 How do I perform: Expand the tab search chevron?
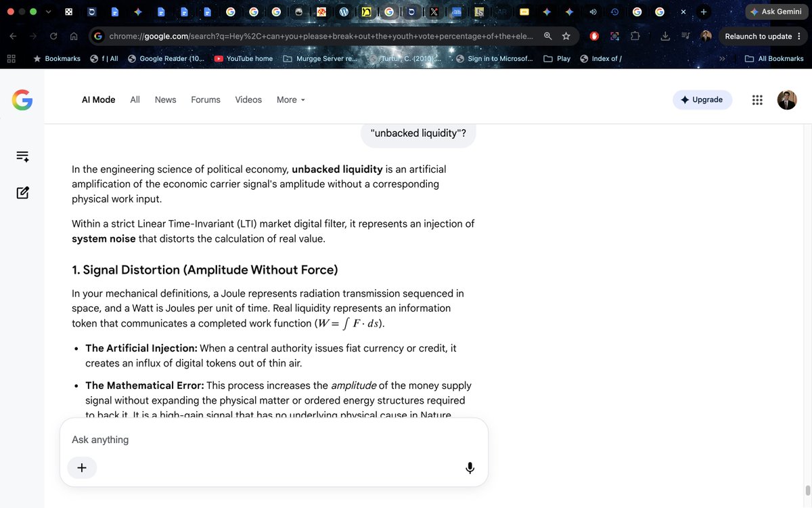tap(48, 12)
